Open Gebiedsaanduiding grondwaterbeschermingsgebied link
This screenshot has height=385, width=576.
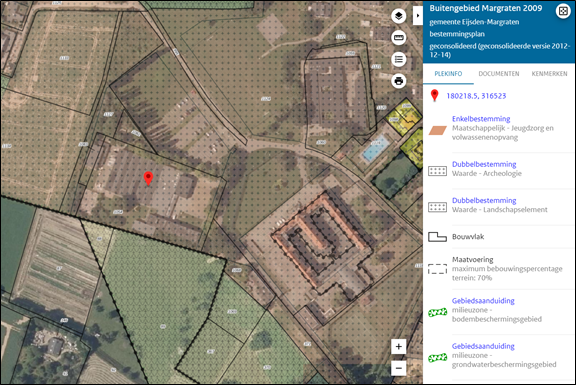coord(483,346)
